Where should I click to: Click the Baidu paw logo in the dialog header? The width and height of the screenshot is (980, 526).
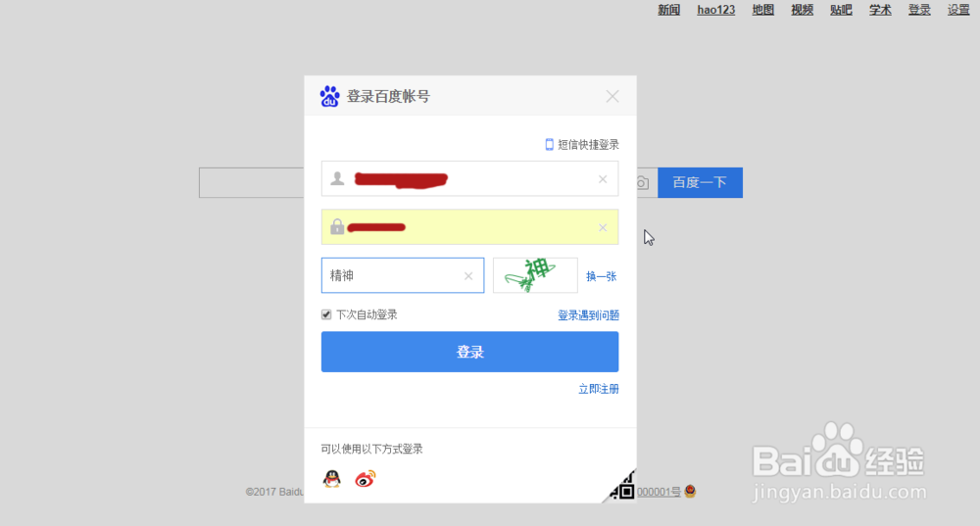(330, 96)
